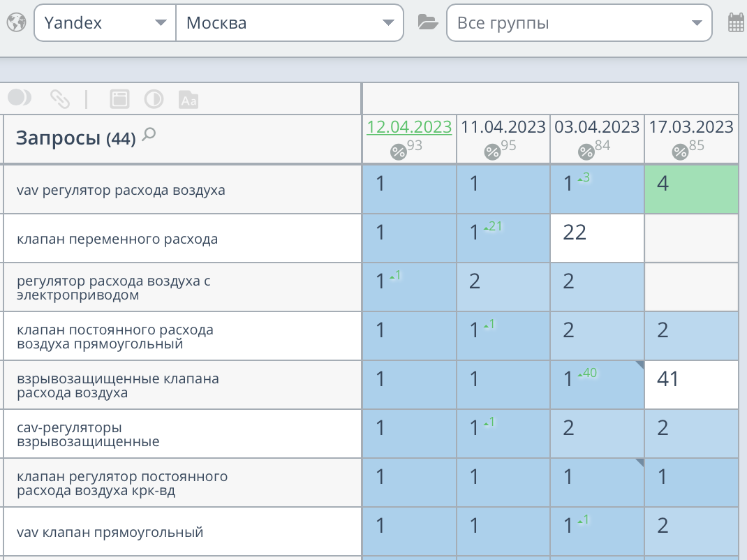
Task: Click the Aa text size icon
Action: click(x=188, y=100)
